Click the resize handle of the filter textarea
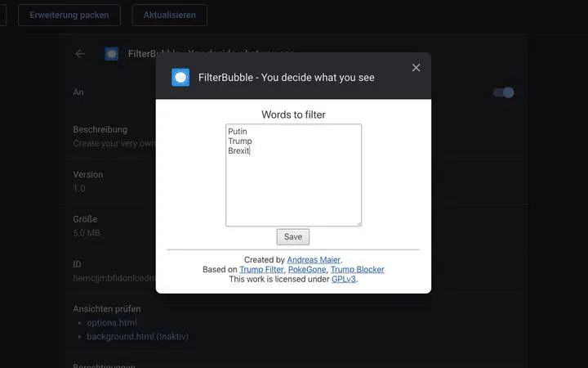This screenshot has height=368, width=588. pyautogui.click(x=359, y=224)
